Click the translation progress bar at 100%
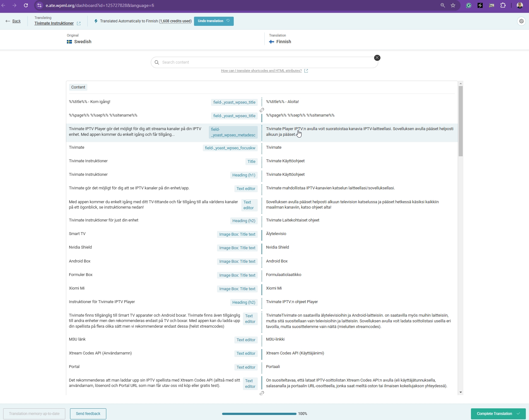 pos(259,414)
